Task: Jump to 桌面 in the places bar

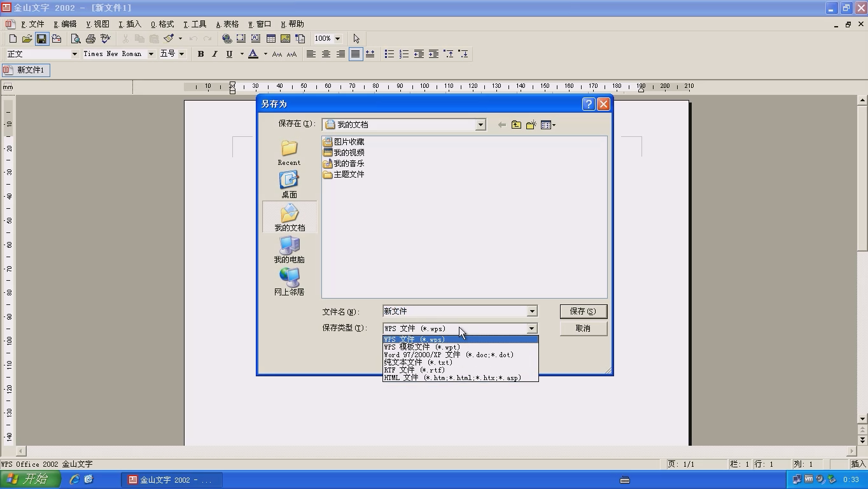Action: coord(289,185)
